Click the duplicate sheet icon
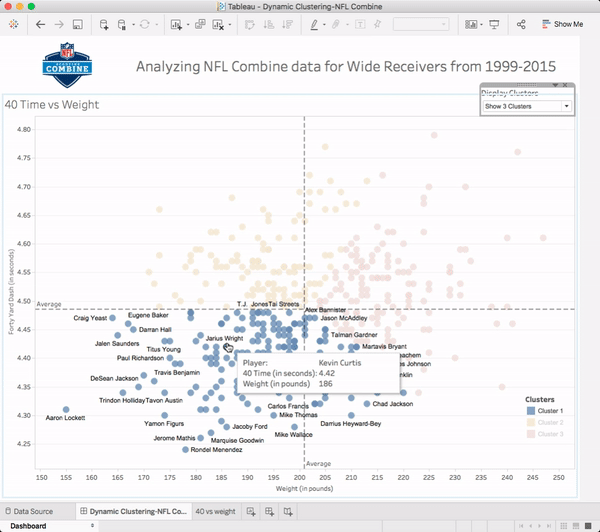 tap(200, 24)
